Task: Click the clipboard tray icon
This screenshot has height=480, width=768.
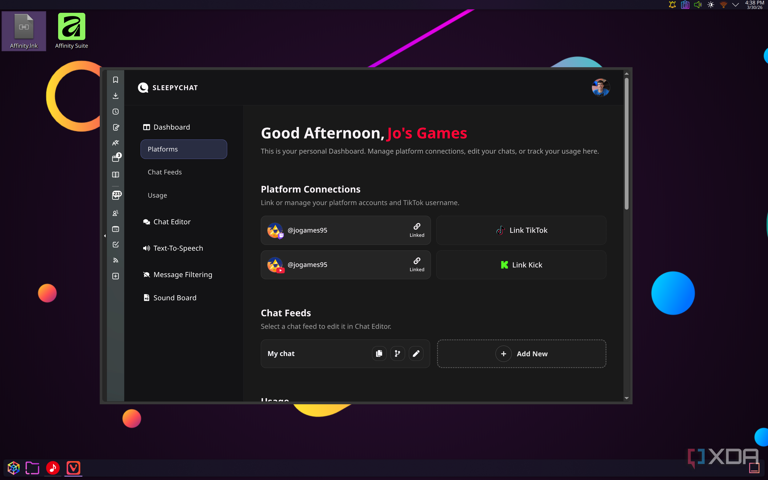Action: tap(685, 4)
